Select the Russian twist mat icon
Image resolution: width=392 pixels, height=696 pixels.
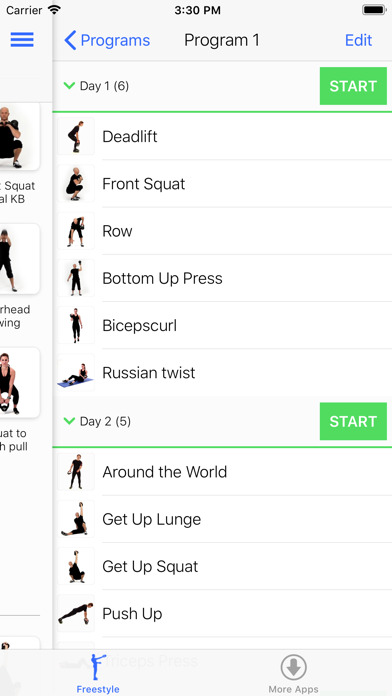(x=76, y=372)
